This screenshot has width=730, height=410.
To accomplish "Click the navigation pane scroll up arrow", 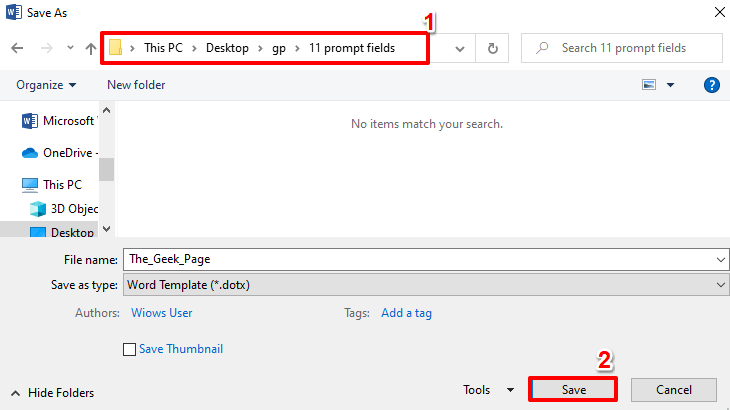I will (x=107, y=110).
